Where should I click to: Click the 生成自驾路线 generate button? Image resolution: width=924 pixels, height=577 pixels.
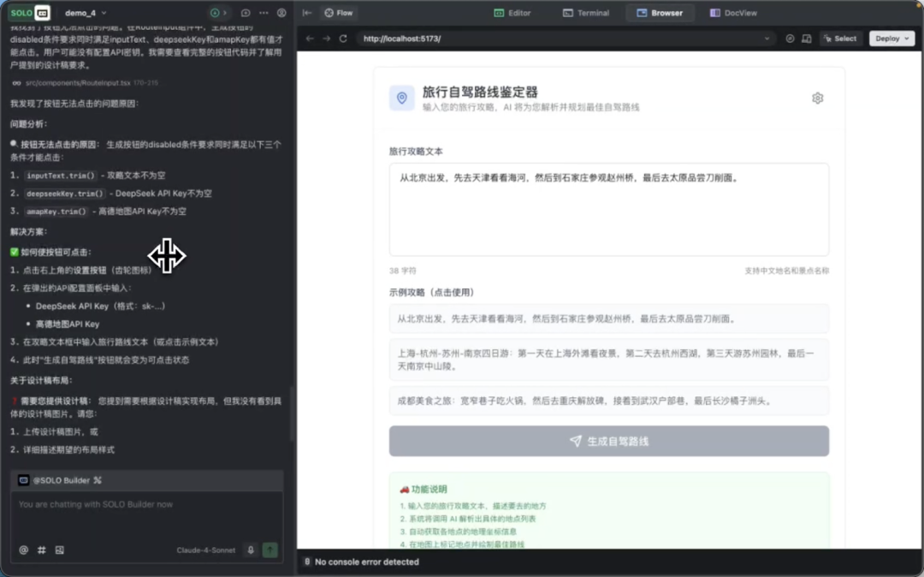[x=609, y=441]
